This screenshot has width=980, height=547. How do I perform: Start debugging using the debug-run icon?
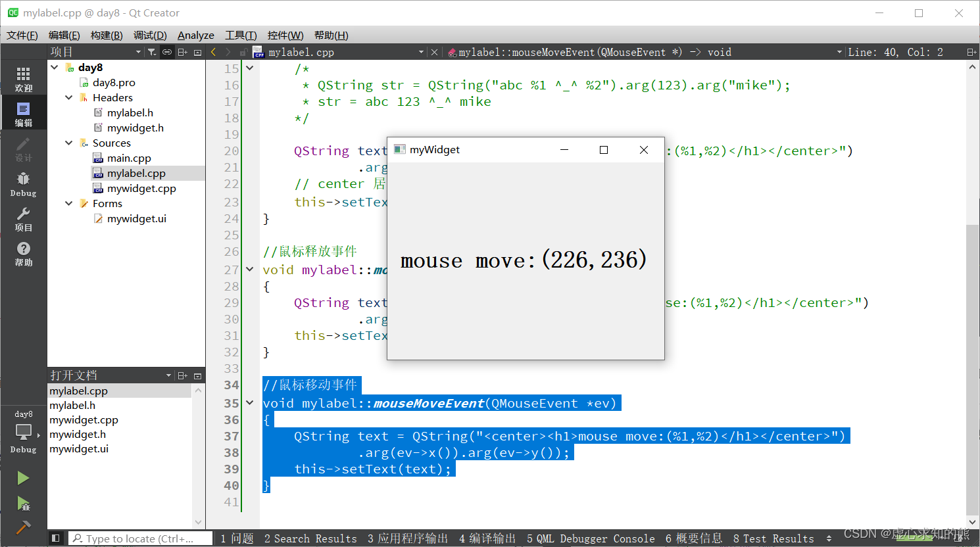coord(23,504)
